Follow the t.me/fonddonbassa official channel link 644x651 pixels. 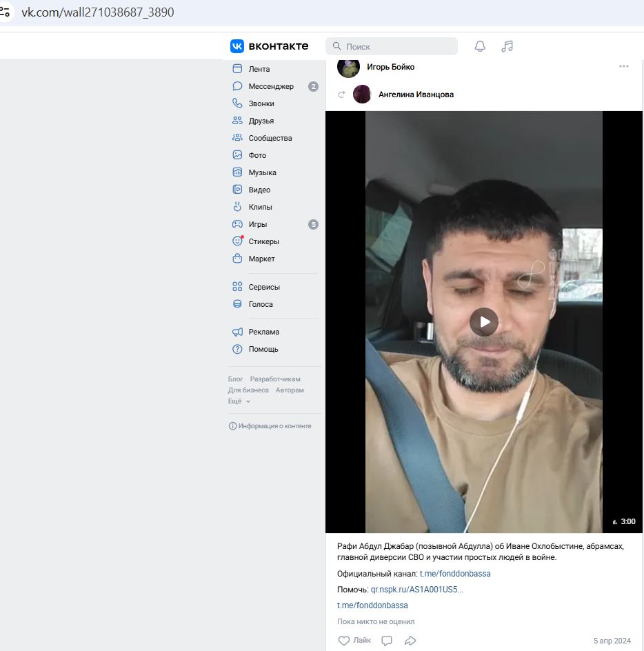(x=455, y=573)
